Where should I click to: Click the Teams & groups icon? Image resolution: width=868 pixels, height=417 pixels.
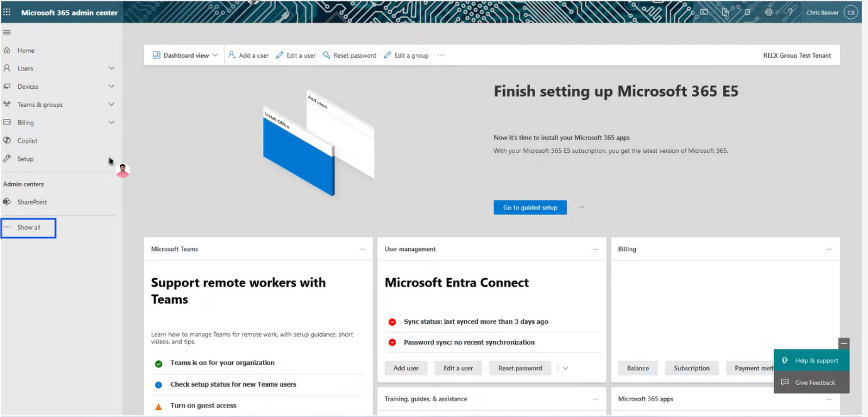pyautogui.click(x=7, y=104)
